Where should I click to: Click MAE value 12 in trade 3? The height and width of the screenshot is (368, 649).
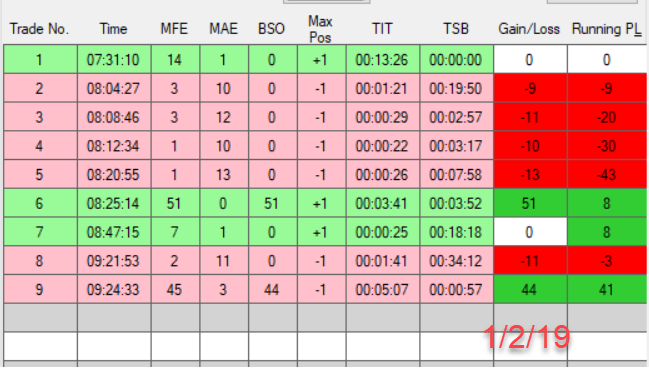coord(224,117)
